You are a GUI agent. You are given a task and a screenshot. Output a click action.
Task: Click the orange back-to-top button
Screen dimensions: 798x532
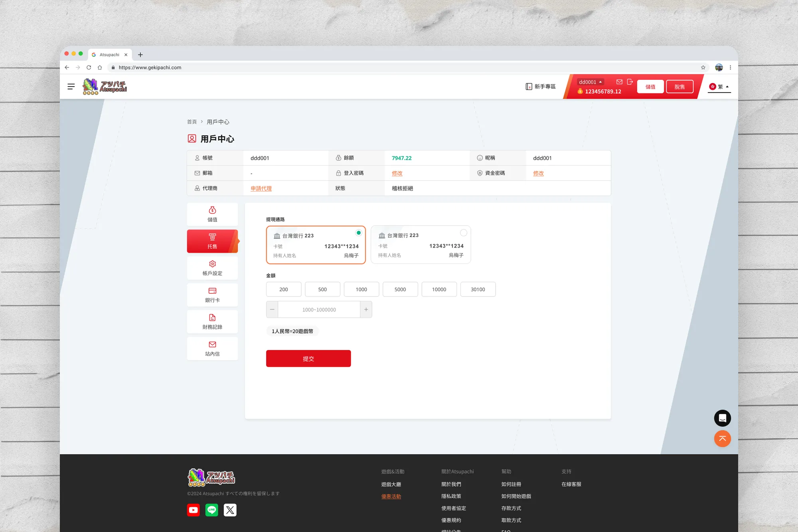[x=723, y=439]
